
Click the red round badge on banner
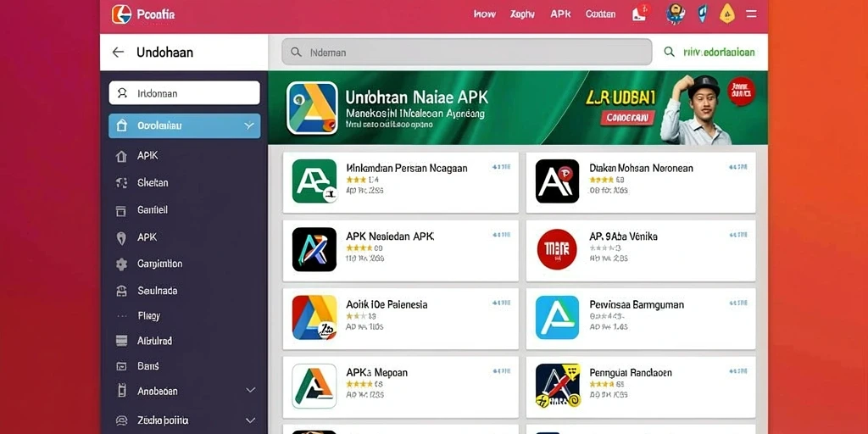coord(741,91)
